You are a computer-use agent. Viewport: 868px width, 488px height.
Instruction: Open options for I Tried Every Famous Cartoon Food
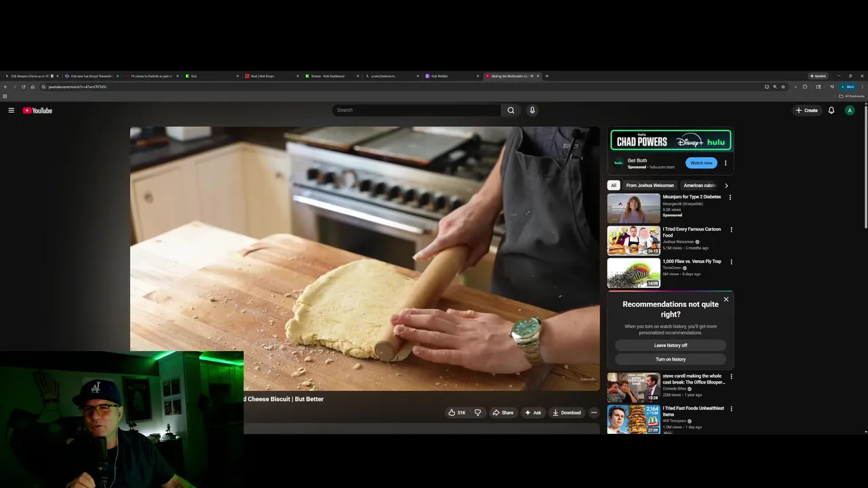[x=731, y=230]
